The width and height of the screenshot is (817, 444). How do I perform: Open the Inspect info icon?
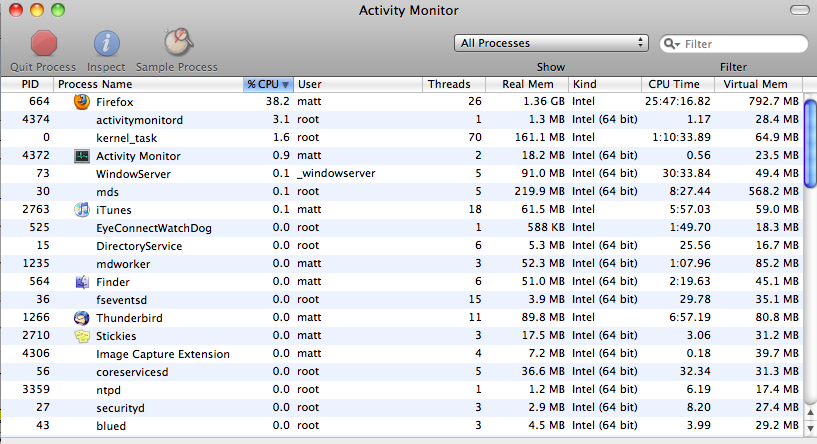coord(106,43)
